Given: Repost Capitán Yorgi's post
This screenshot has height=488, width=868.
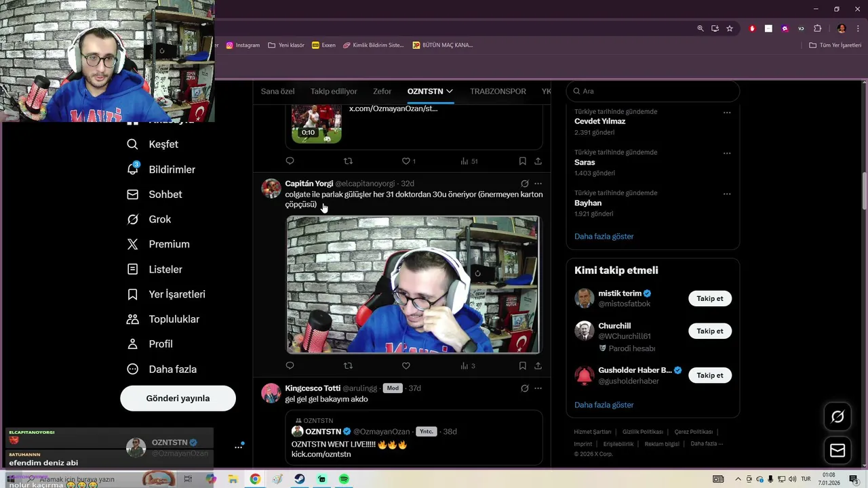Looking at the screenshot, I should (348, 366).
